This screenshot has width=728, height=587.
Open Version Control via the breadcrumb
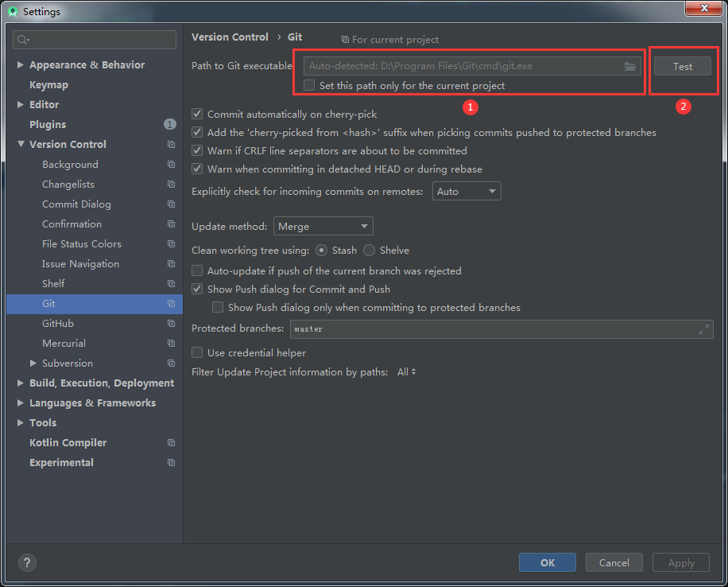point(230,37)
